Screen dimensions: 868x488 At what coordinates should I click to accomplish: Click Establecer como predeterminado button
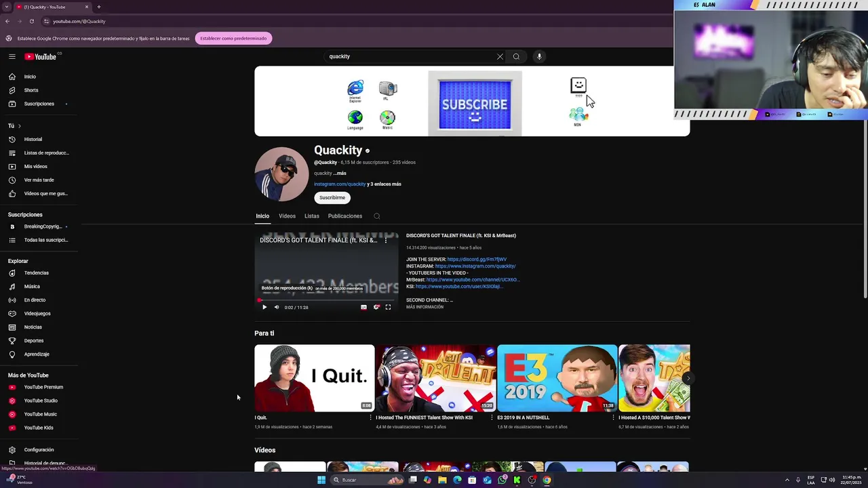[233, 39]
